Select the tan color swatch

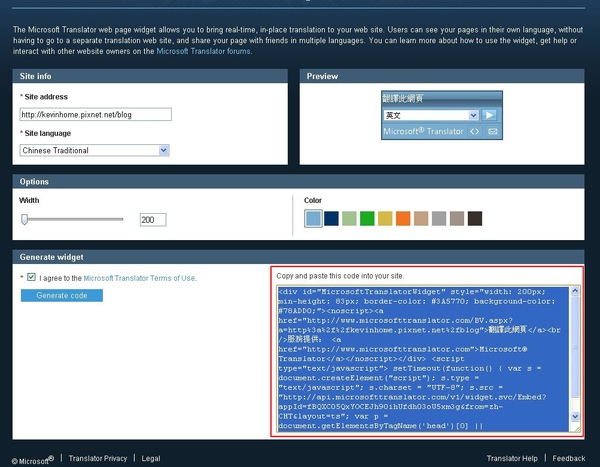point(421,219)
